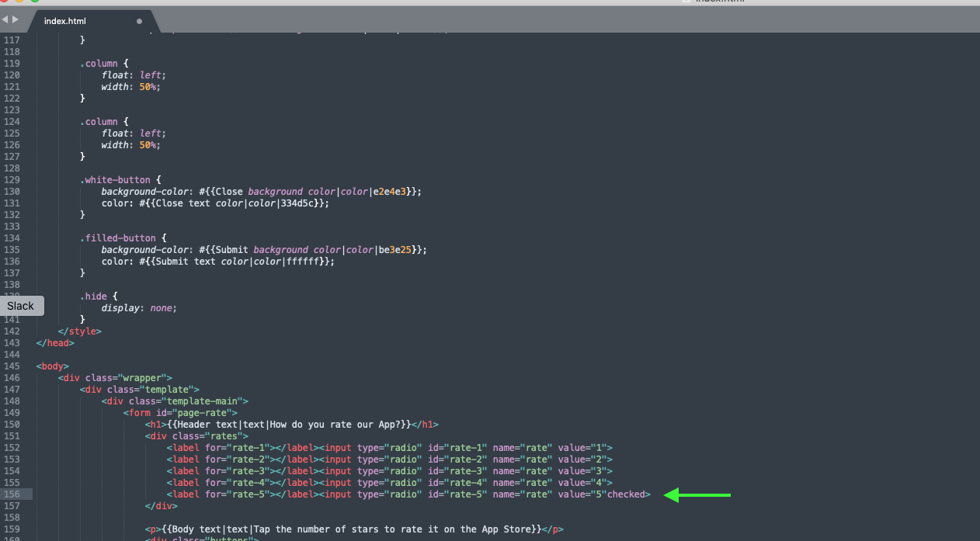Click the div class="template-main" line

click(175, 401)
